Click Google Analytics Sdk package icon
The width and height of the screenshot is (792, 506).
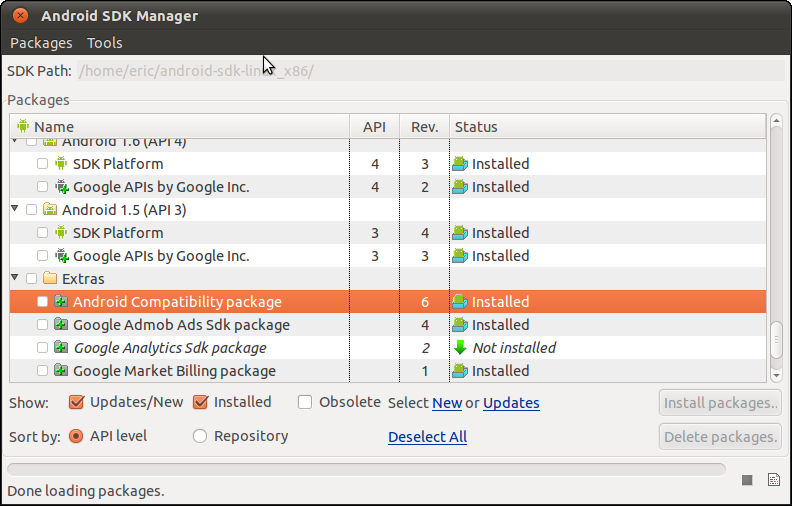pos(61,347)
